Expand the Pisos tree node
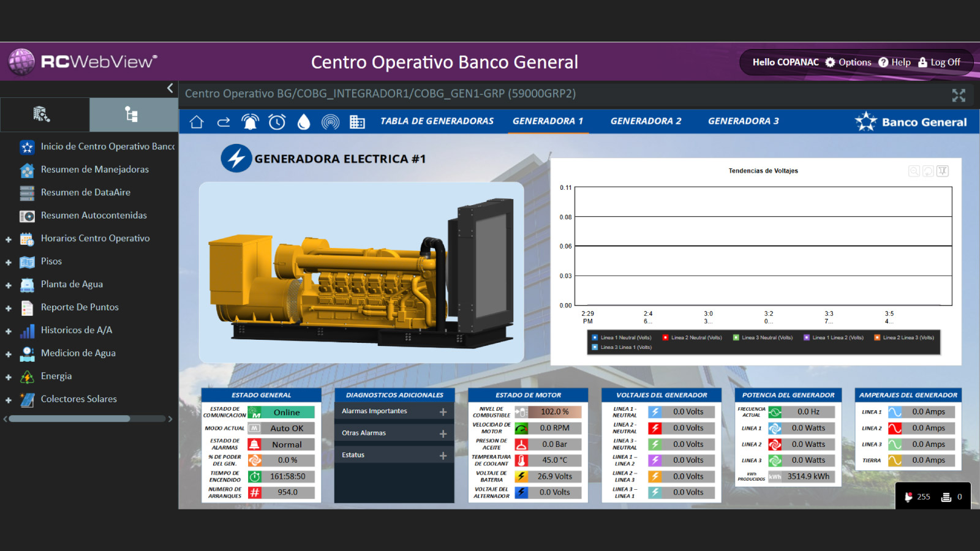This screenshot has height=551, width=980. 9,262
